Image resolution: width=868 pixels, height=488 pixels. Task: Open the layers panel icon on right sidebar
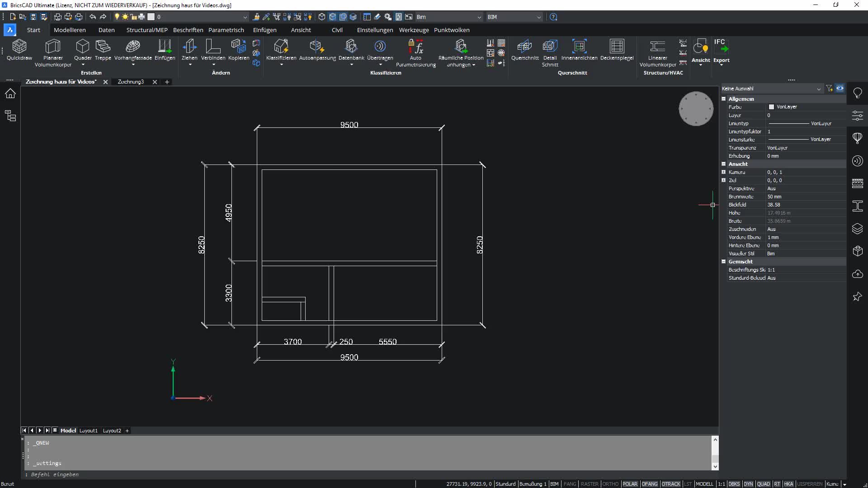[x=858, y=229]
